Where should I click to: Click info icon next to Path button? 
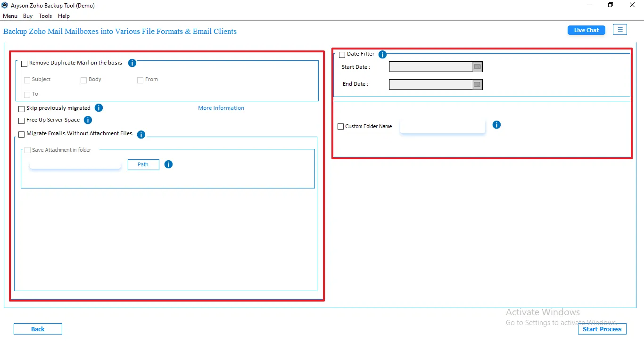pyautogui.click(x=168, y=164)
